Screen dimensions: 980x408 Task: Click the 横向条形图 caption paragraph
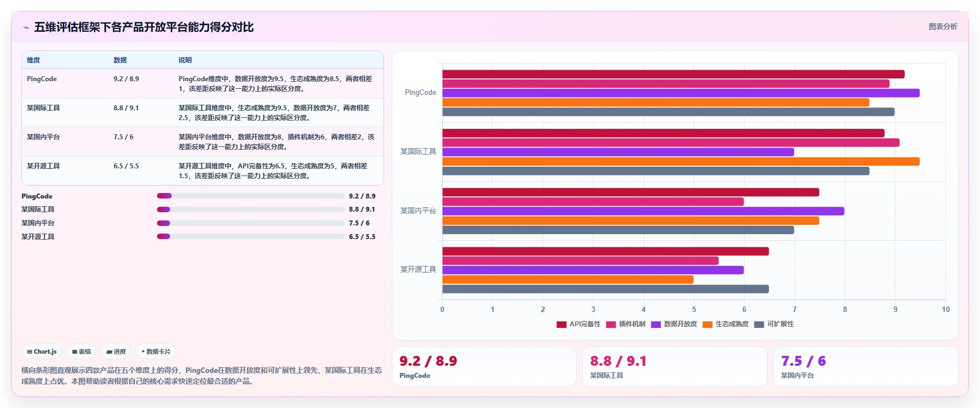point(202,376)
